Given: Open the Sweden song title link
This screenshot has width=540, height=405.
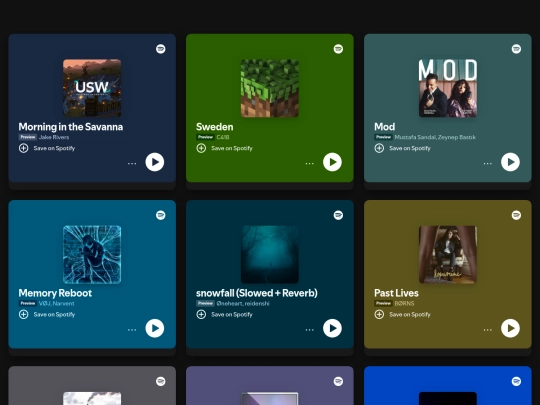Looking at the screenshot, I should tap(215, 127).
